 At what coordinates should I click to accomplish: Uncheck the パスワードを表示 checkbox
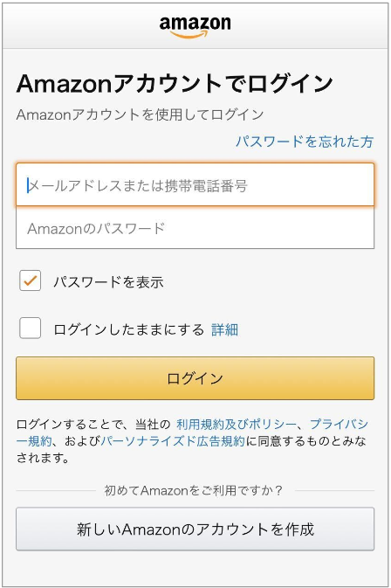click(x=31, y=280)
